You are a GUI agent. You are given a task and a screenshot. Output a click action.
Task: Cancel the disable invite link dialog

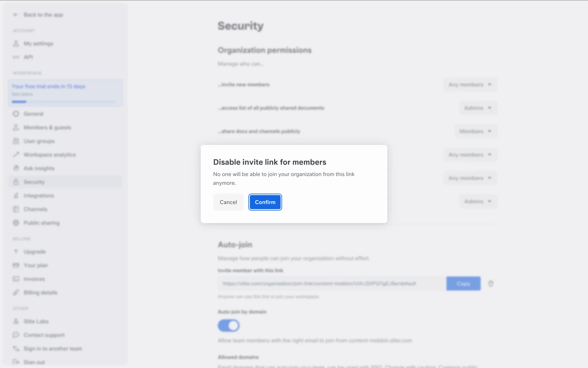228,202
